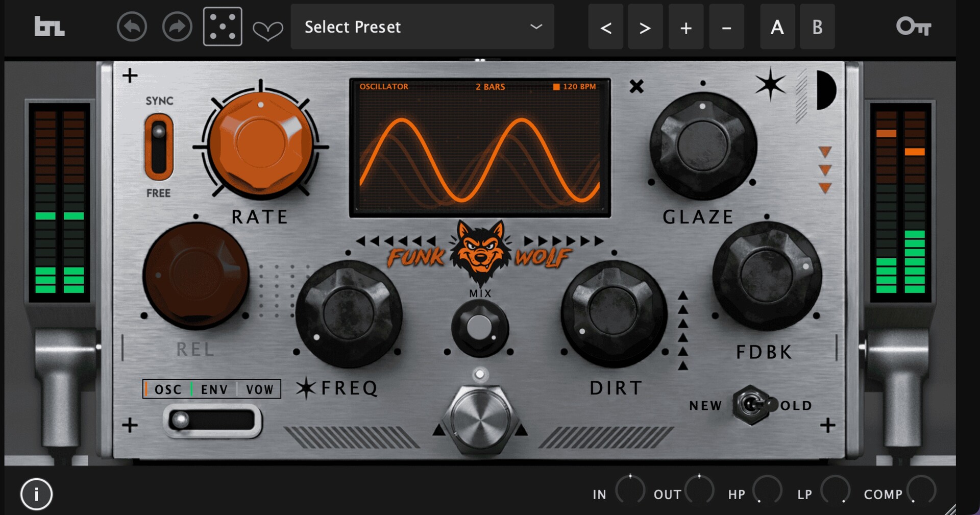Redo the last change
980x515 pixels.
point(176,27)
